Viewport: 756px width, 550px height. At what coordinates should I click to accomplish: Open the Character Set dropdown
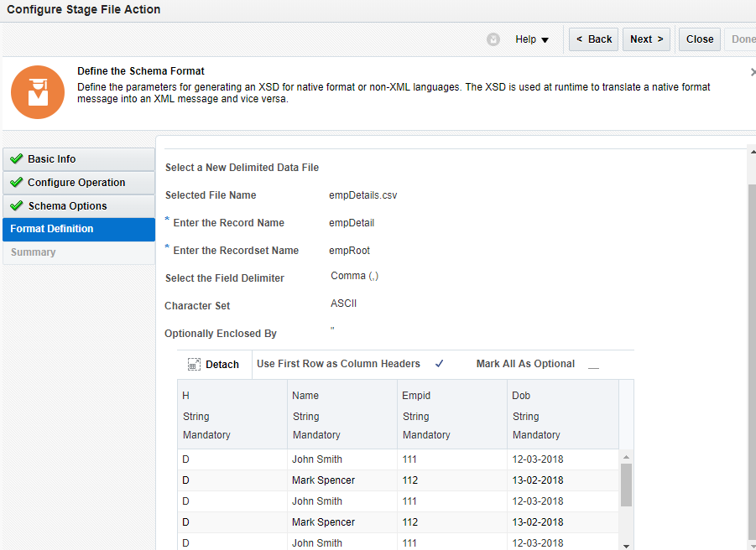tap(344, 304)
